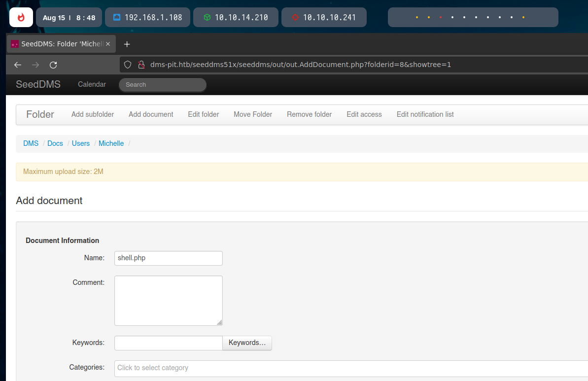Click the flame launcher icon in top bar
The width and height of the screenshot is (588, 381).
click(x=21, y=17)
